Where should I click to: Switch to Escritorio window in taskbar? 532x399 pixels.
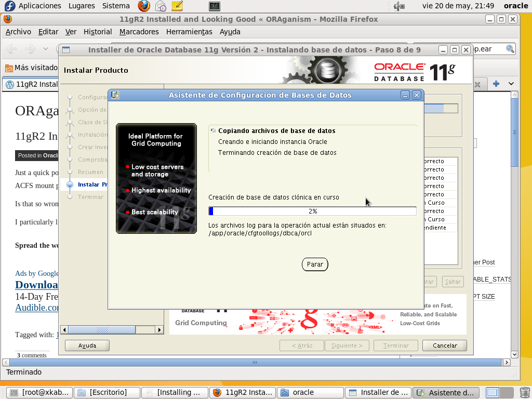point(107,393)
